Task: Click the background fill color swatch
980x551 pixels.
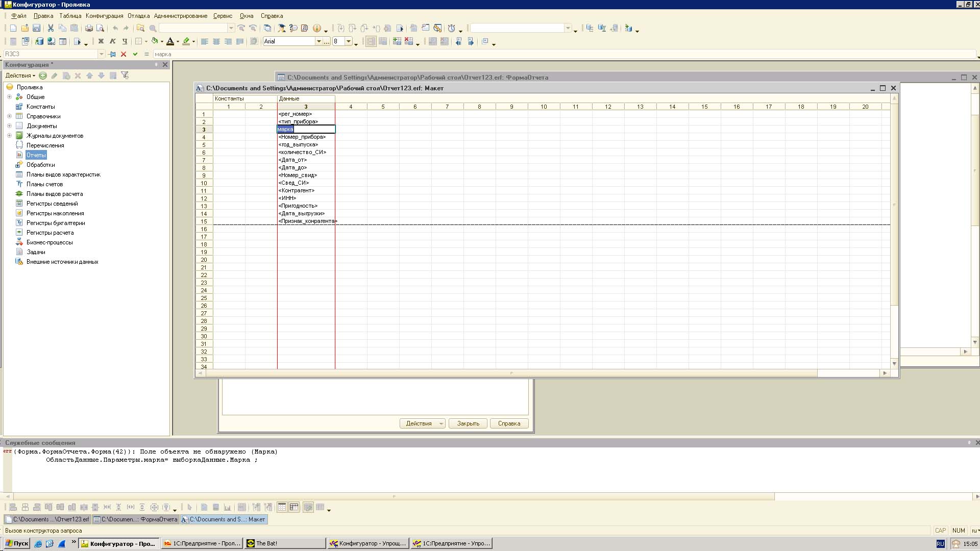Action: tap(186, 42)
